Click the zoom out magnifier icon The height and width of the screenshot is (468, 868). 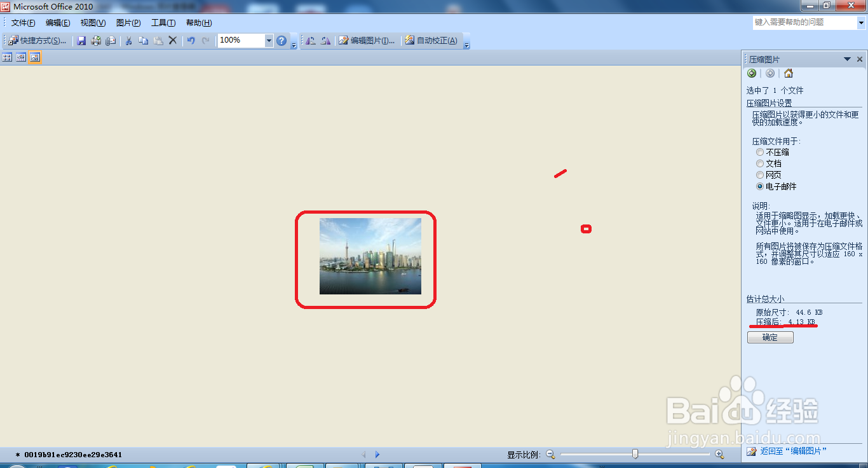(550, 455)
